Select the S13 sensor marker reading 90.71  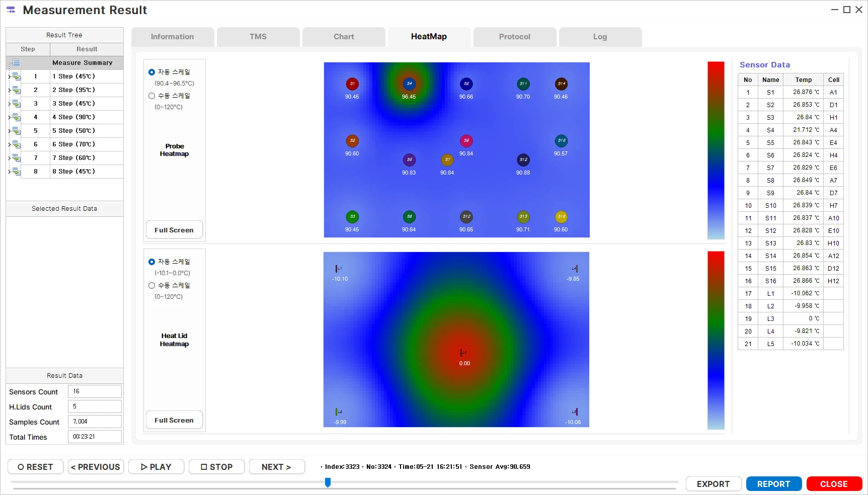pyautogui.click(x=523, y=217)
